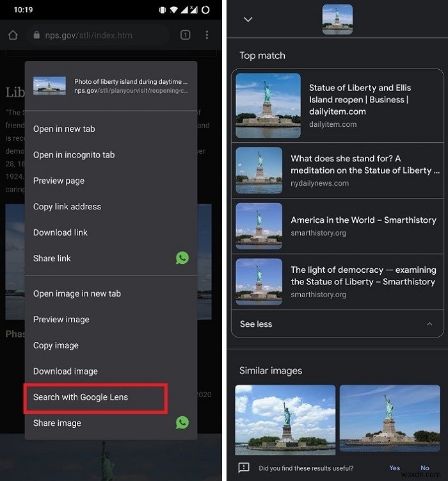The image size is (448, 481).
Task: Collapse top matches via See less
Action: 337,324
